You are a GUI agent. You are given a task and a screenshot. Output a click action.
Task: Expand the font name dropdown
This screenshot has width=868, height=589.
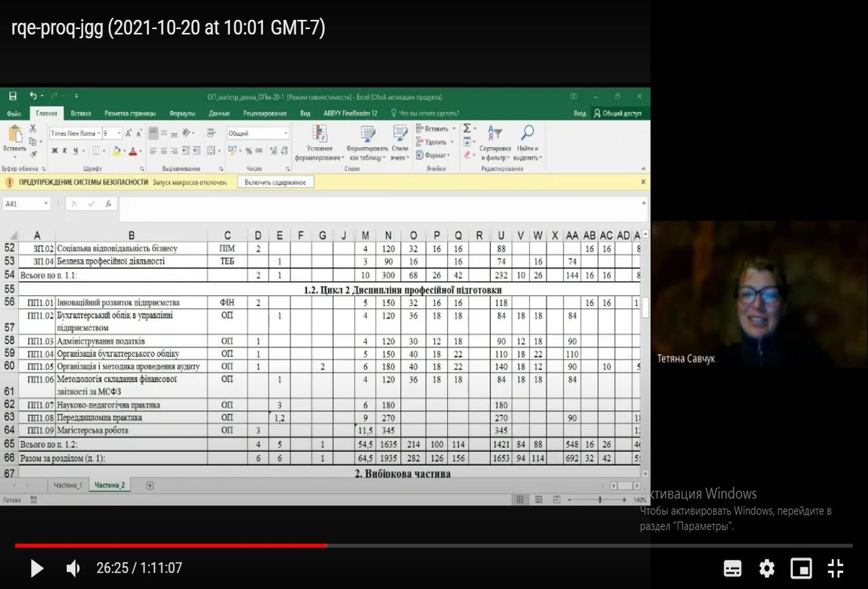click(x=99, y=133)
